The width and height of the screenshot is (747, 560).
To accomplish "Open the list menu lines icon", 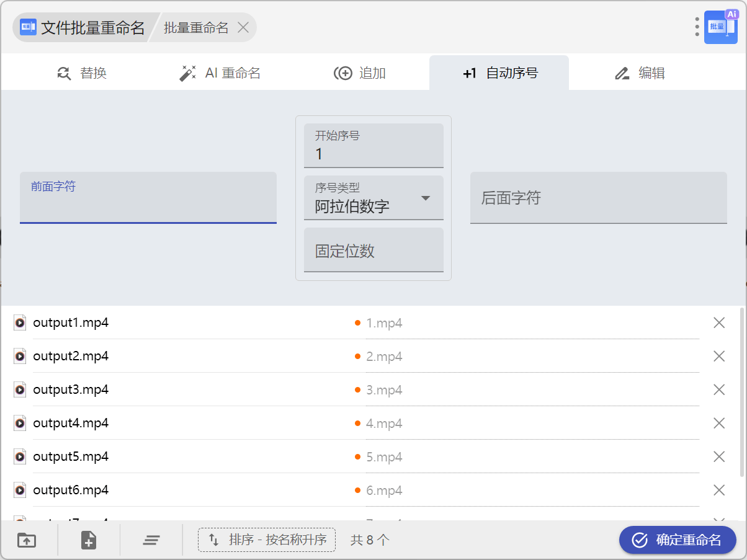I will [x=151, y=540].
